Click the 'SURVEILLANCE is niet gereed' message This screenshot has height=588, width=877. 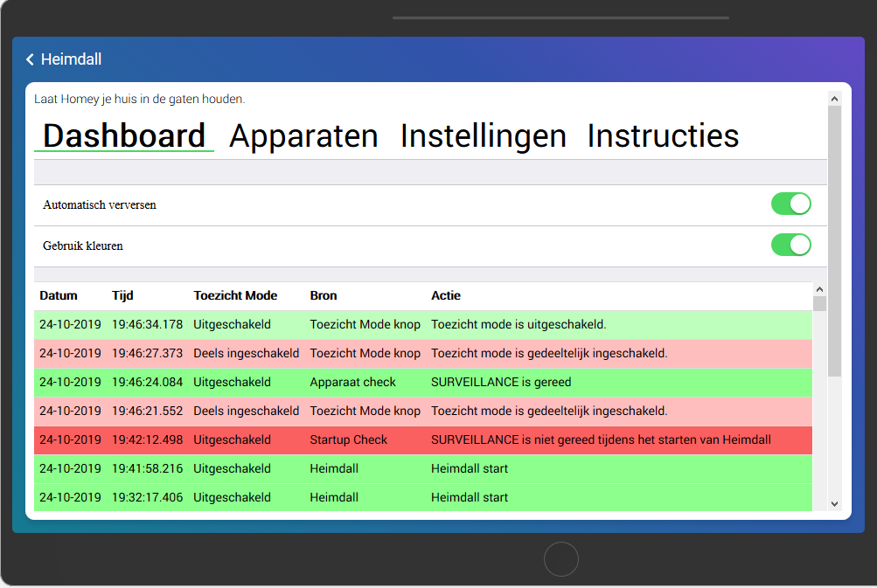(x=601, y=439)
